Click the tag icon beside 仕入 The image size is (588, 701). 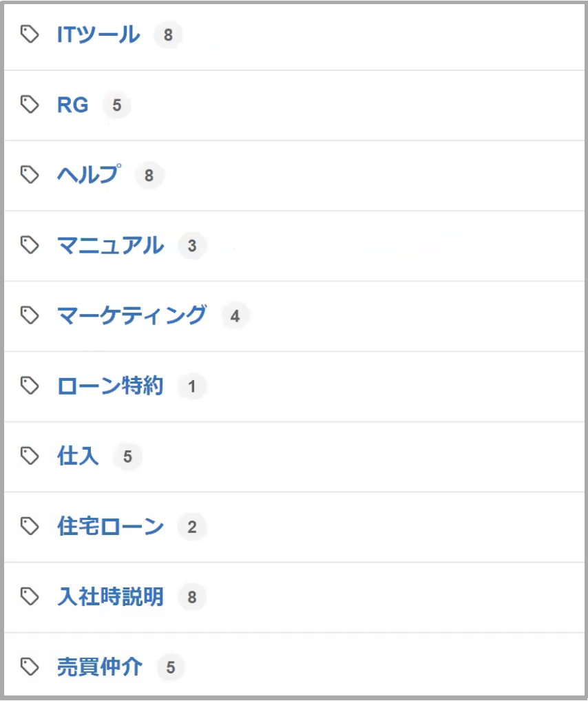pos(30,456)
